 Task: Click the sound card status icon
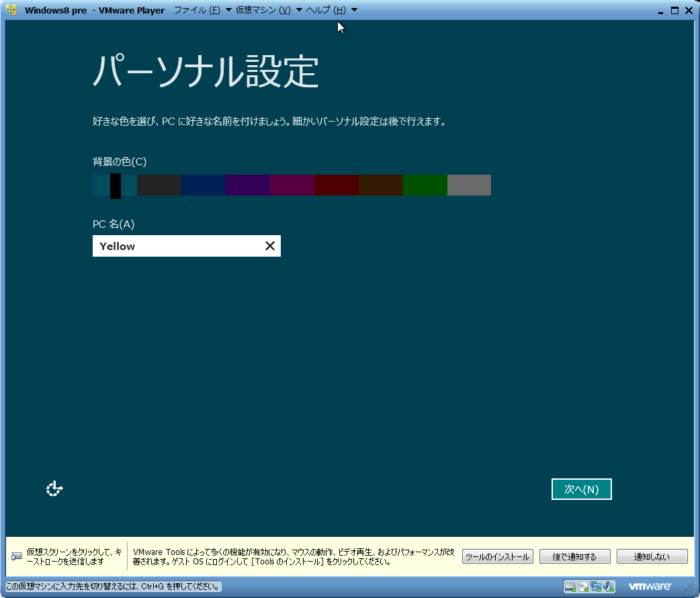pos(609,587)
